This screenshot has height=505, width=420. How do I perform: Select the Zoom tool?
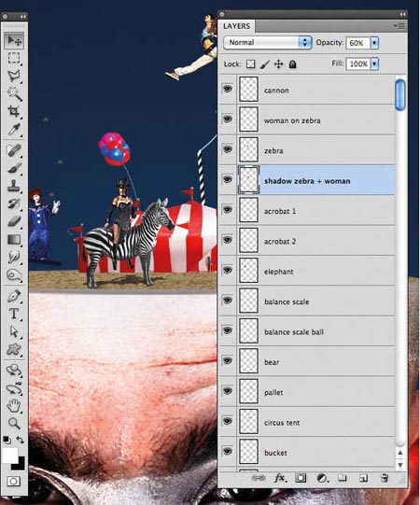tap(14, 423)
